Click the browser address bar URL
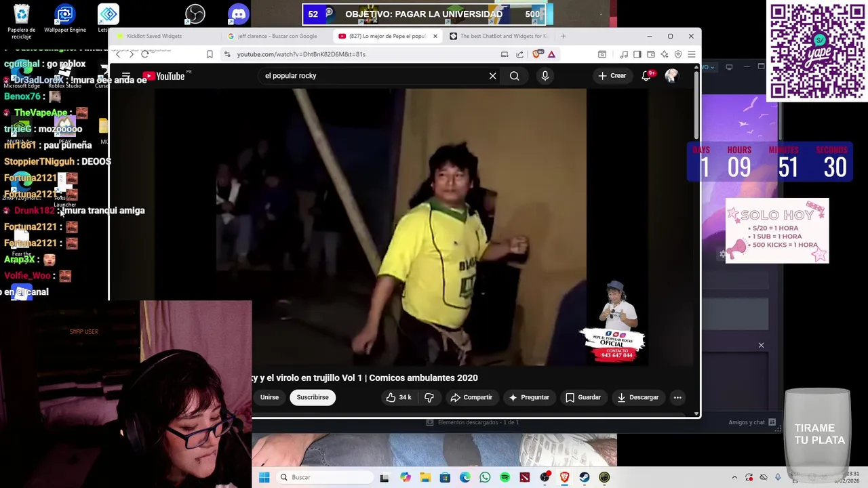 301,54
